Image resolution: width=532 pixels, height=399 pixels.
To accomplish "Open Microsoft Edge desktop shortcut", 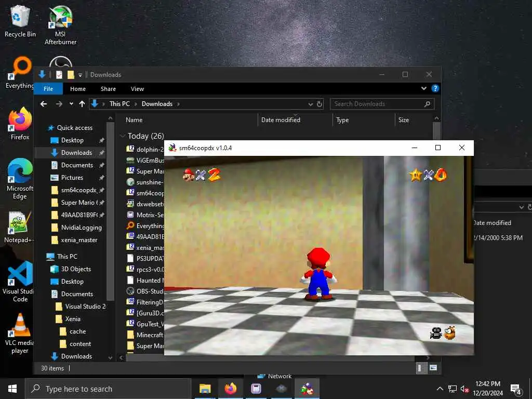I will click(x=20, y=179).
